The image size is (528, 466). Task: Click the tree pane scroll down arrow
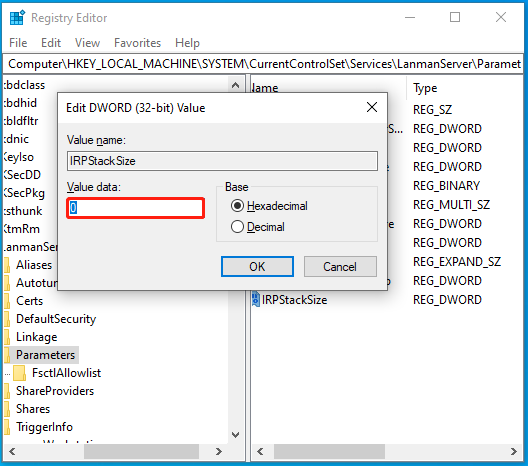(x=236, y=434)
